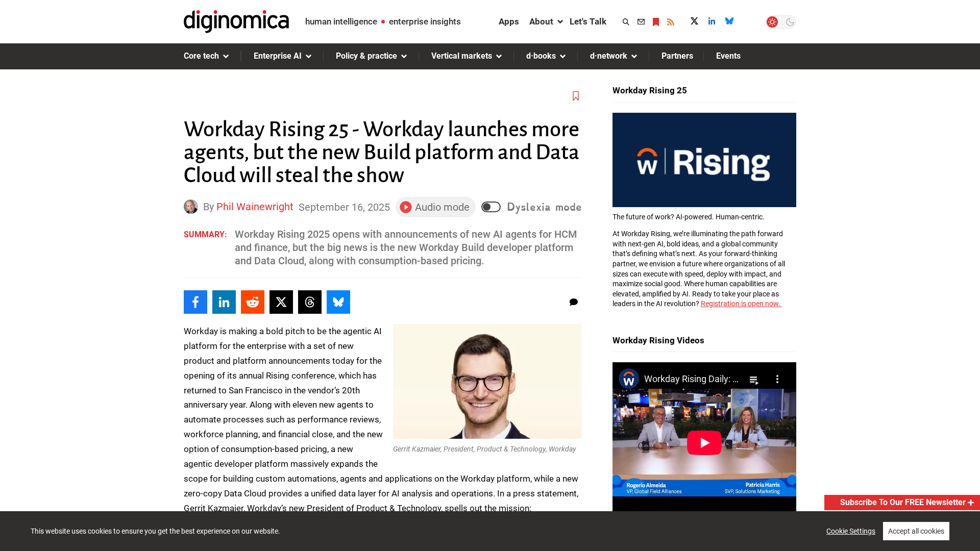The width and height of the screenshot is (980, 551).
Task: Click the search magnifier icon in header
Action: pyautogui.click(x=626, y=22)
